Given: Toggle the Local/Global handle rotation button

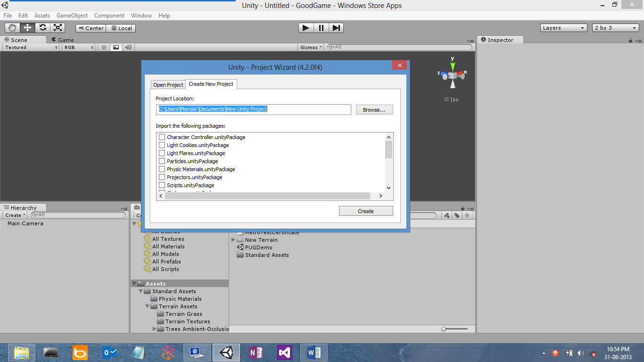Looking at the screenshot, I should 121,28.
